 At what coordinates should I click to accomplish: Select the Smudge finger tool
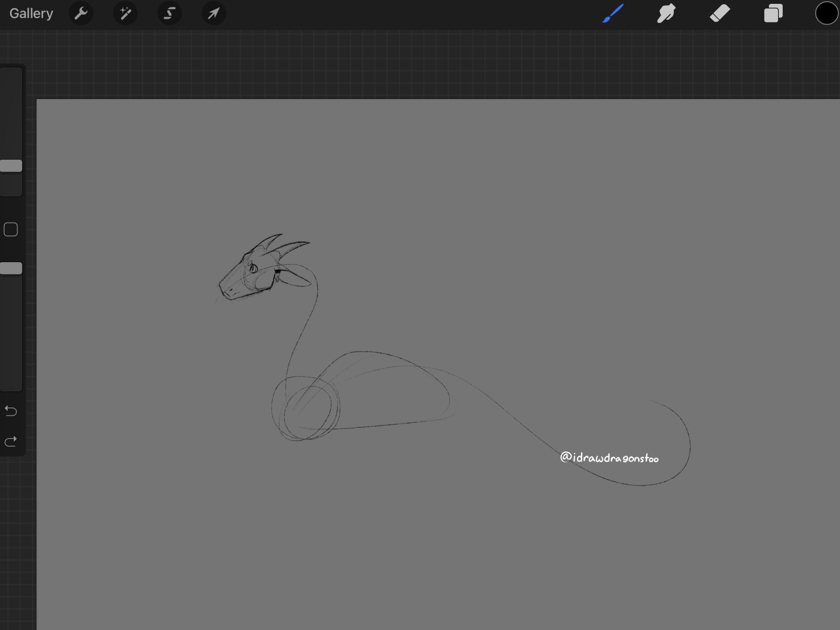click(x=666, y=13)
